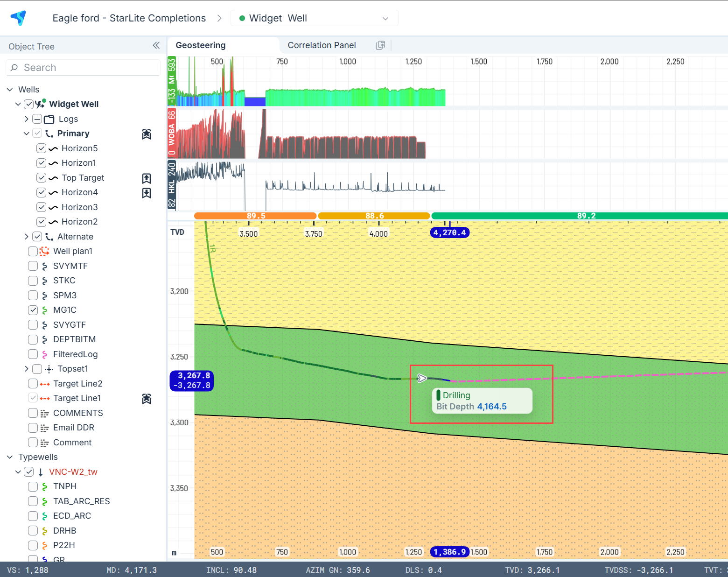Screen dimensions: 728x577
Task: Select the SPM3 tree item
Action: coord(65,296)
